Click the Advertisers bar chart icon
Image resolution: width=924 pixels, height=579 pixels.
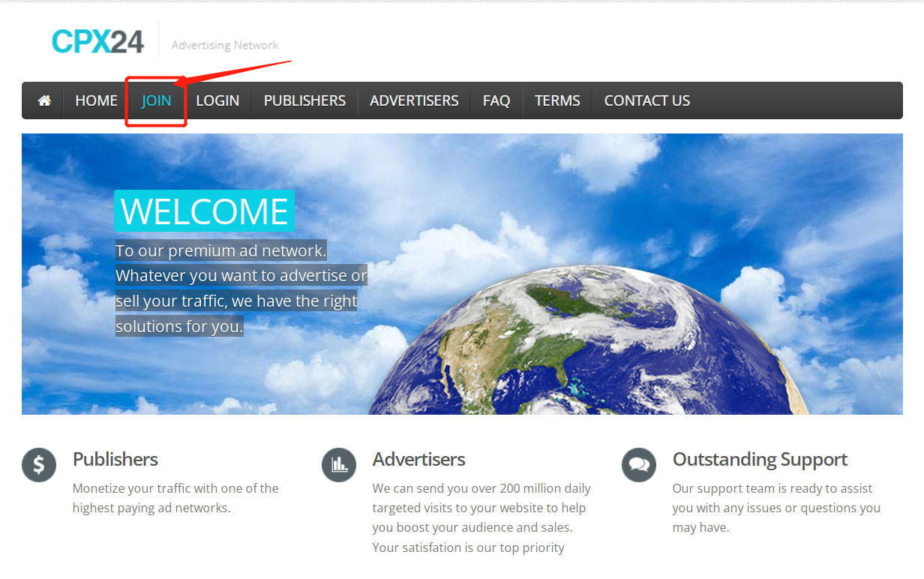coord(339,465)
